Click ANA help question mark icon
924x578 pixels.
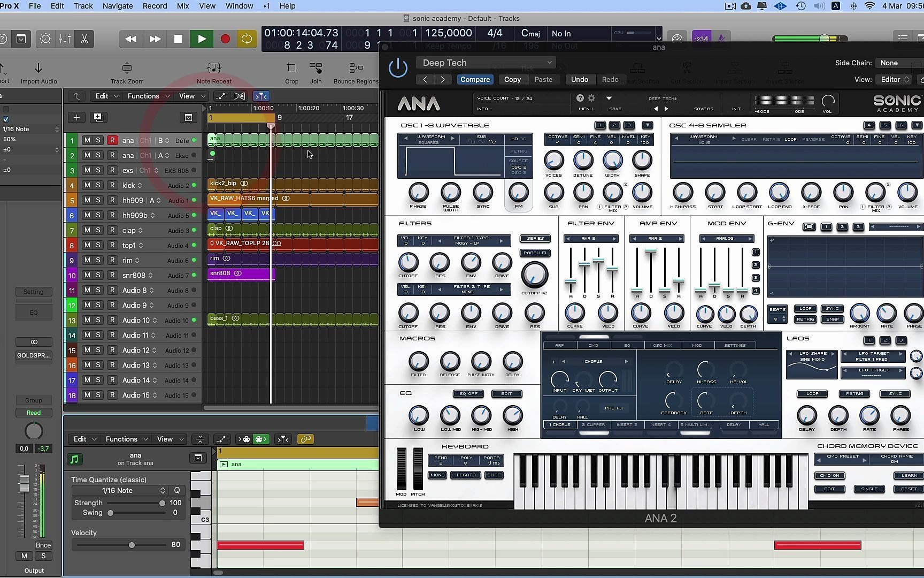(x=580, y=98)
